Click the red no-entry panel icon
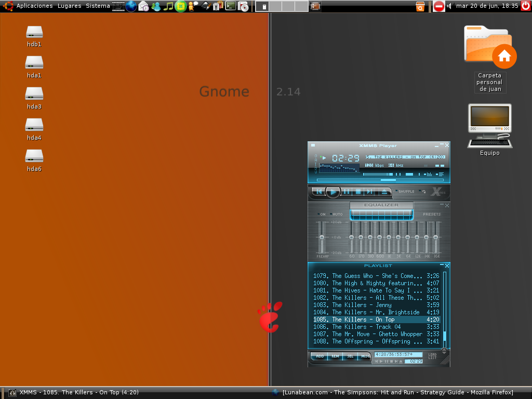This screenshot has height=399, width=532. pos(438,6)
